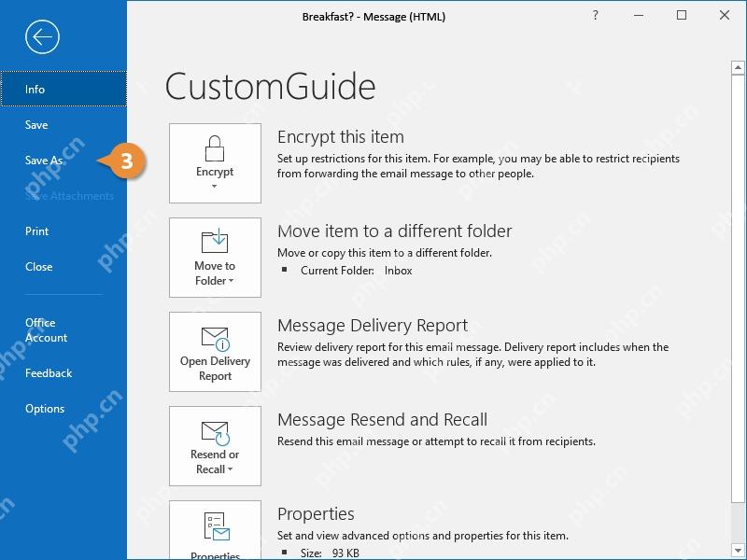Expand the Encrypt dropdown arrow
Image resolution: width=747 pixels, height=560 pixels.
click(x=215, y=186)
